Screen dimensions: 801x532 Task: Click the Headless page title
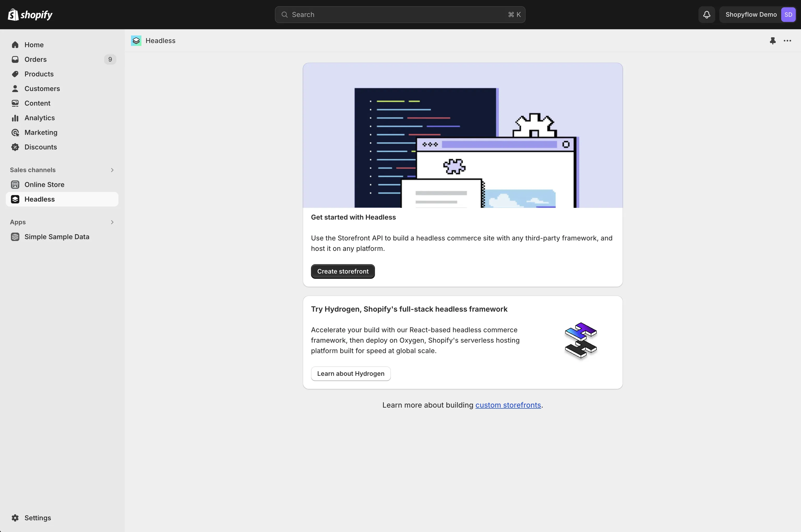pos(160,41)
